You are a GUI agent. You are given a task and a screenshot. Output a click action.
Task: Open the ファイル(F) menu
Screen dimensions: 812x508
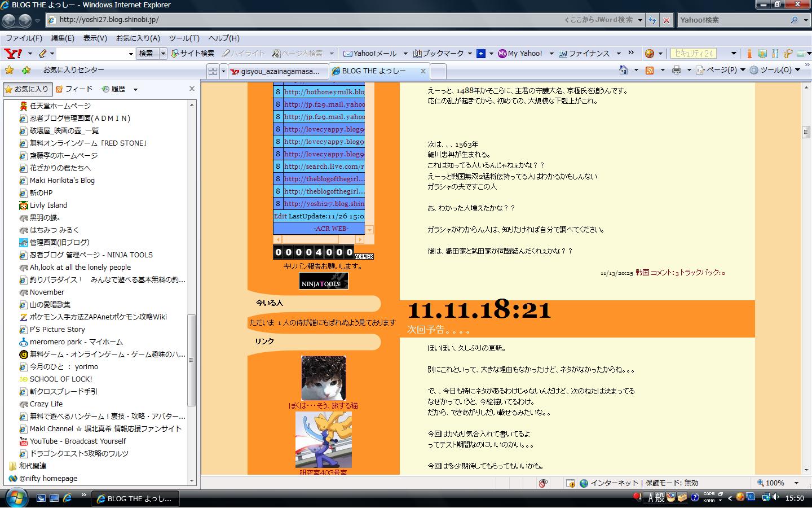coord(24,38)
